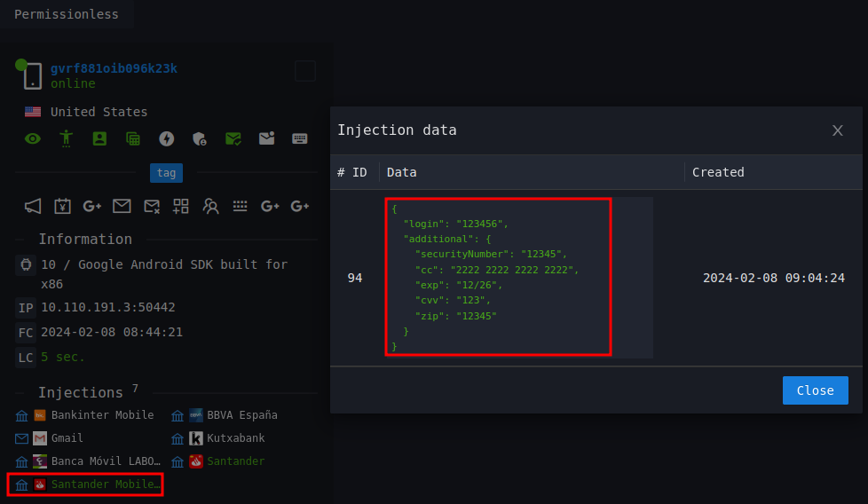Click the green envelope with checkmark icon
This screenshot has height=504, width=868.
233,138
